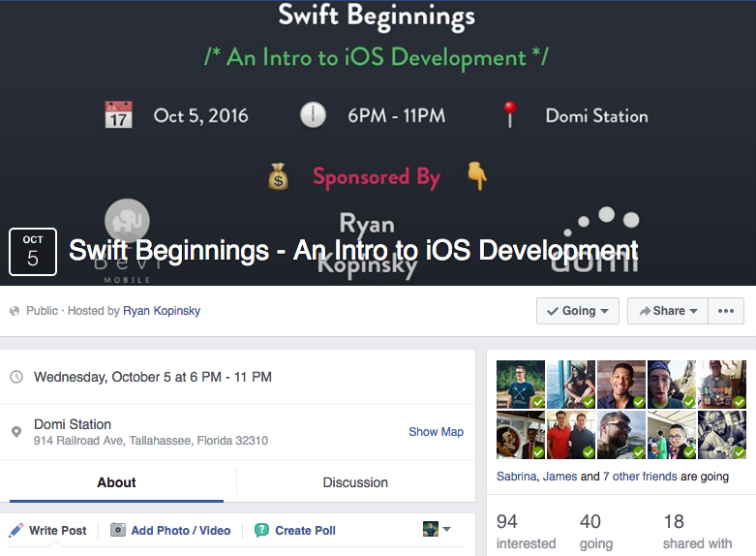
Task: Click the event title heading text
Action: tap(353, 251)
